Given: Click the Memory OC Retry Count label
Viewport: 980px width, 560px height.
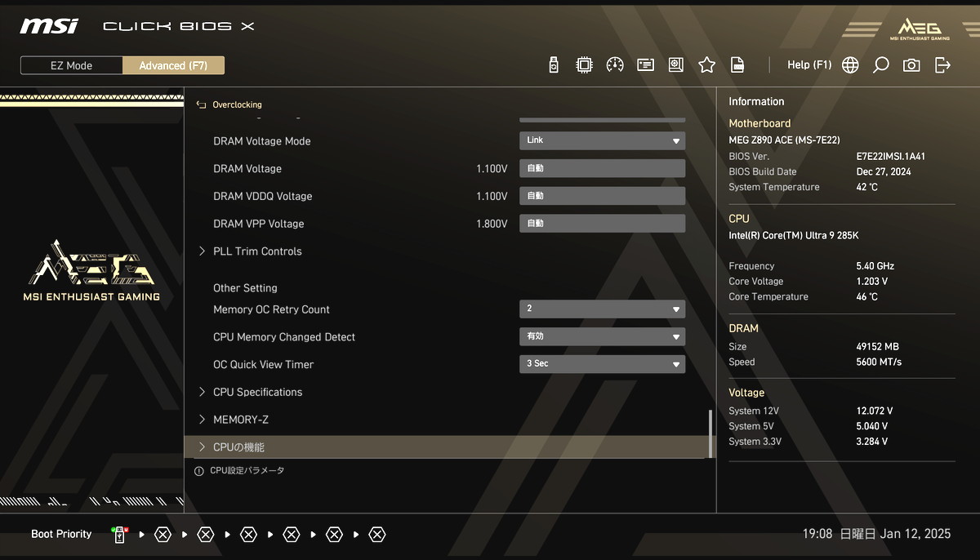Looking at the screenshot, I should point(271,309).
